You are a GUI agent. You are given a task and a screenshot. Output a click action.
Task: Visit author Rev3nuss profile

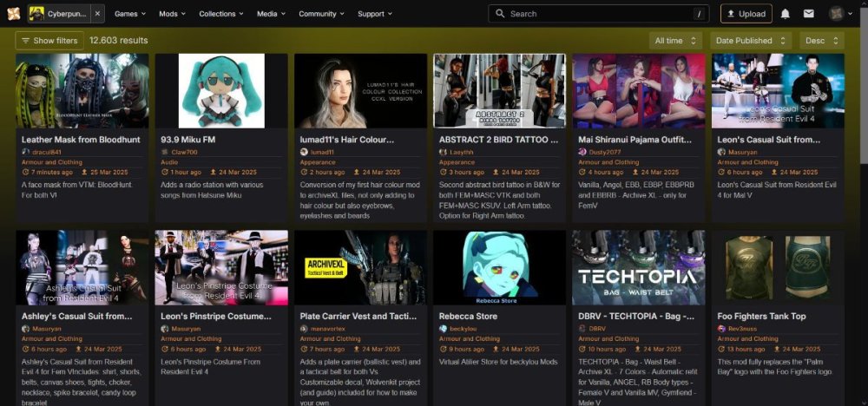[x=741, y=329]
